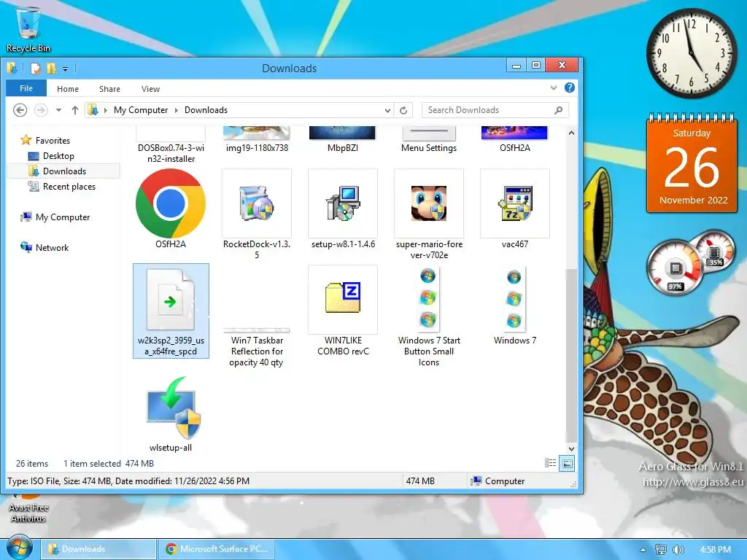
Task: Click the taskbar clock 4:58 PM
Action: coord(716,550)
